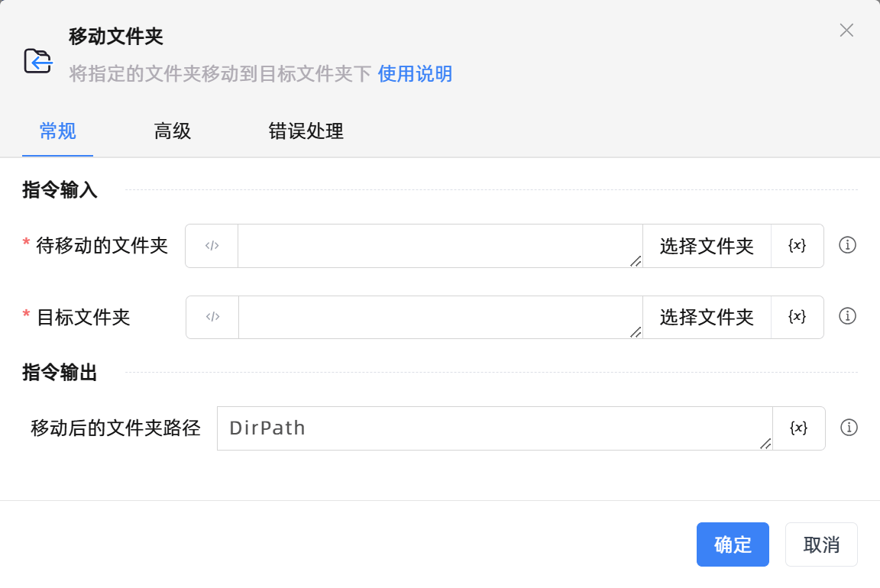Image resolution: width=880 pixels, height=588 pixels.
Task: Select the 常规 tab
Action: 57,131
